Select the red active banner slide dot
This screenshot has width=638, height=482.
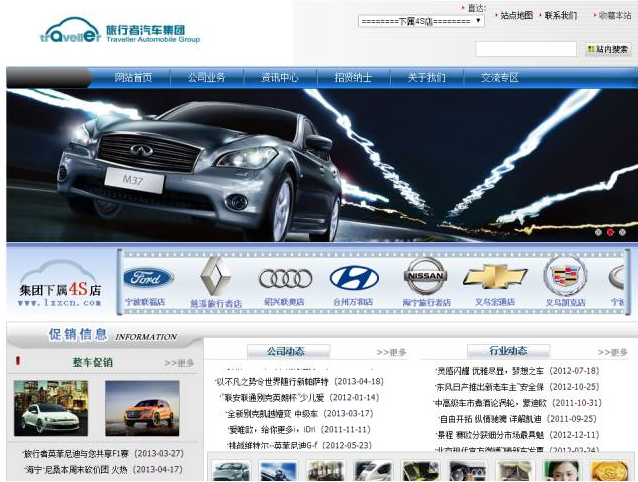coord(610,232)
